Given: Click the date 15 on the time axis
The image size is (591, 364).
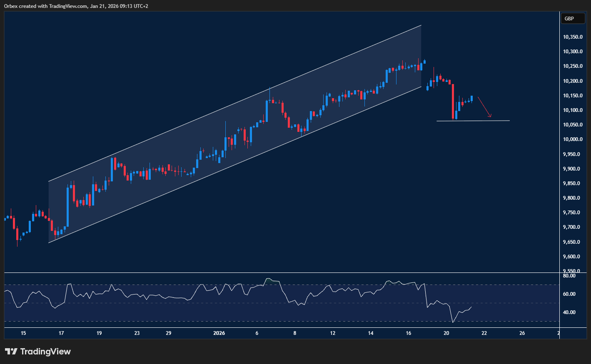Looking at the screenshot, I should (23, 333).
